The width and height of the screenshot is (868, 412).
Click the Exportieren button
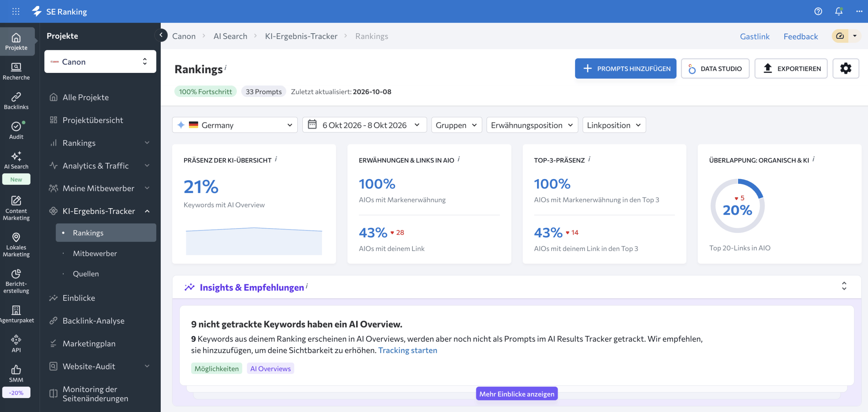point(791,68)
